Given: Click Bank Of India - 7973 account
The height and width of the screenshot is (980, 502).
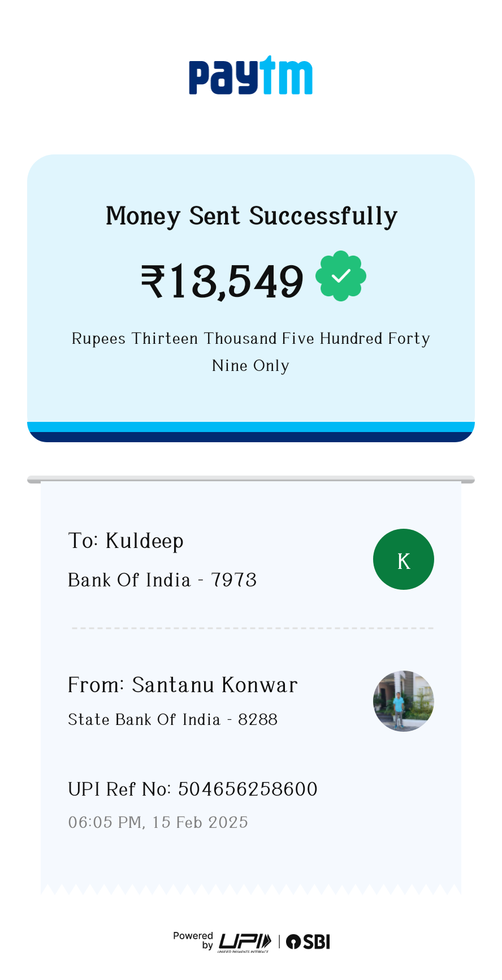Looking at the screenshot, I should point(162,580).
